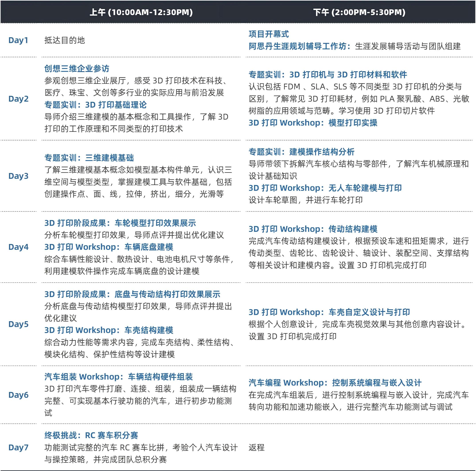Click the 专题实训：三维建模基础 heading
Screen dimensions: 476x471
tap(89, 158)
